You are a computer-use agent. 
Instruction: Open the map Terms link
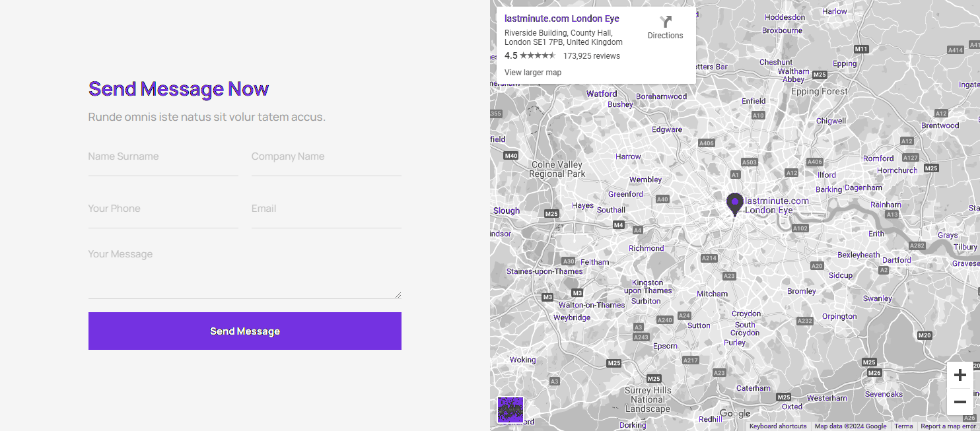[x=903, y=426]
